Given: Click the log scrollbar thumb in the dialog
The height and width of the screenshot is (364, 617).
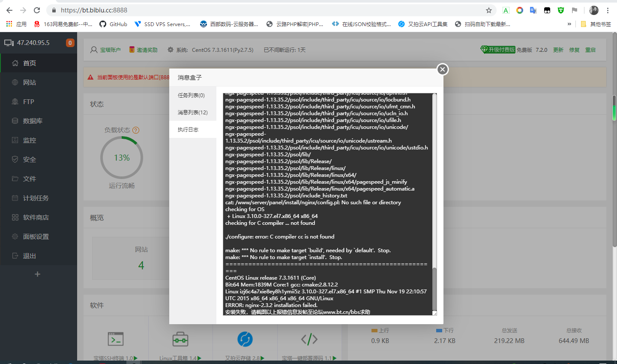Looking at the screenshot, I should pyautogui.click(x=434, y=288).
